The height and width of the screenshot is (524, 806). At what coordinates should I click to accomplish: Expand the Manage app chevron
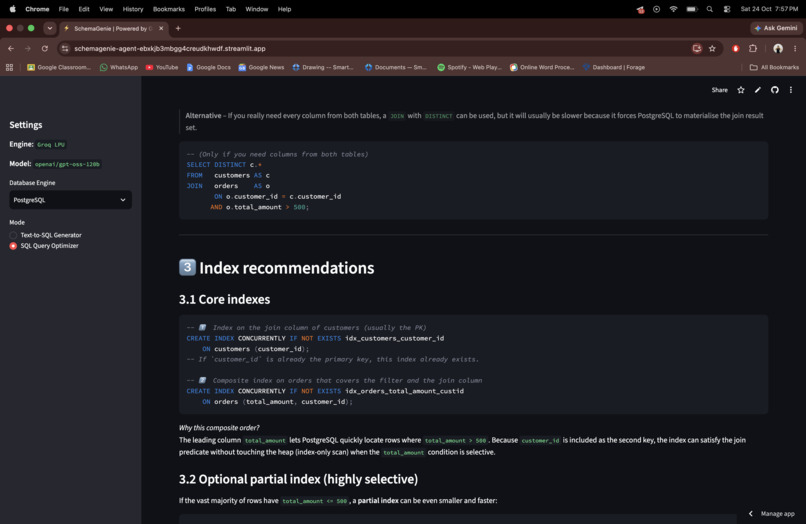point(750,514)
